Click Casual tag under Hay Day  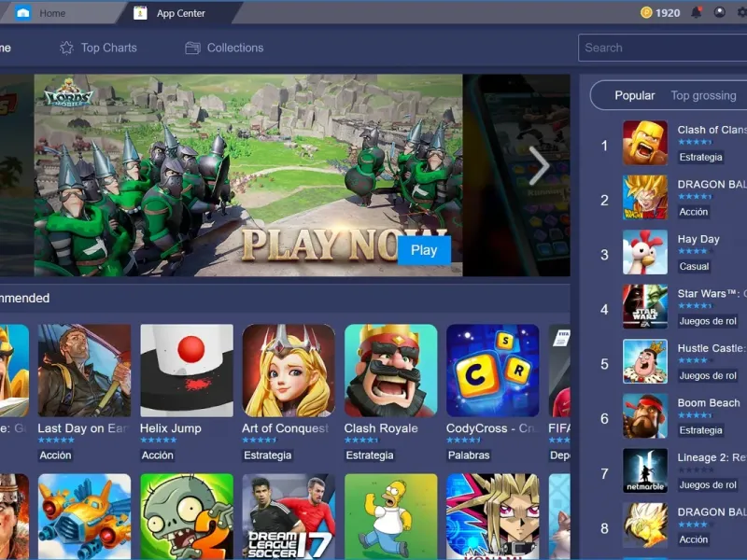tap(694, 267)
